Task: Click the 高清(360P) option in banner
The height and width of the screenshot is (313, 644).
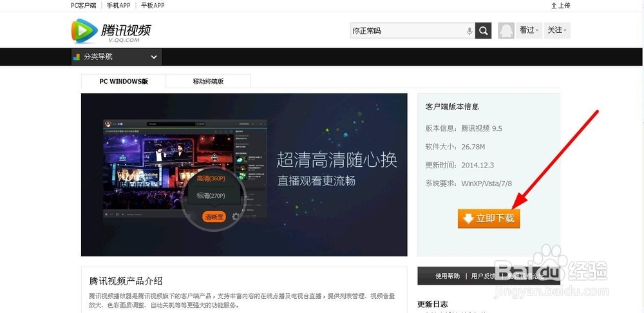Action: [x=211, y=178]
